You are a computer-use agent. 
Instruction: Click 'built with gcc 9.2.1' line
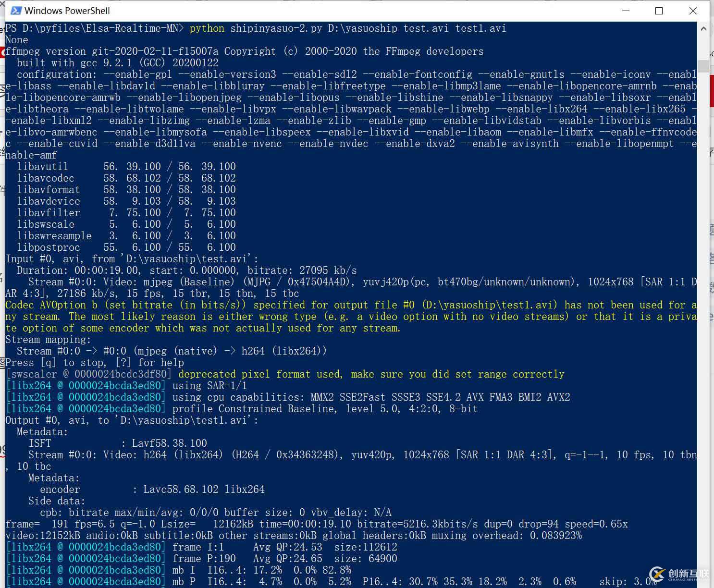tap(118, 63)
